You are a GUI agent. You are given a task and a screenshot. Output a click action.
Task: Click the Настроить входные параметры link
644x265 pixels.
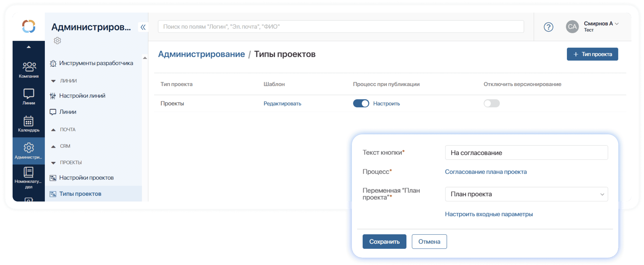pyautogui.click(x=489, y=214)
